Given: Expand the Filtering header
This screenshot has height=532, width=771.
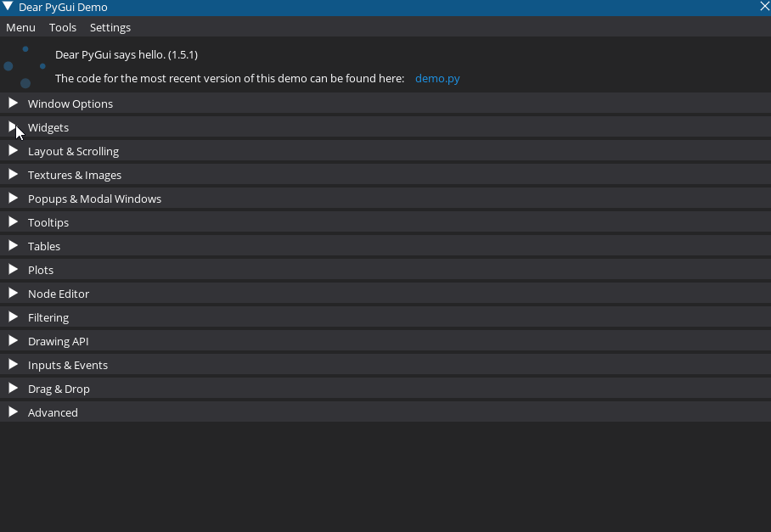Looking at the screenshot, I should [x=48, y=316].
